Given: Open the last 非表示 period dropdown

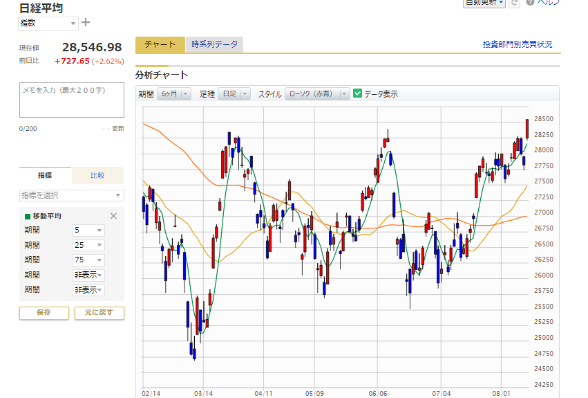Looking at the screenshot, I should pos(88,290).
